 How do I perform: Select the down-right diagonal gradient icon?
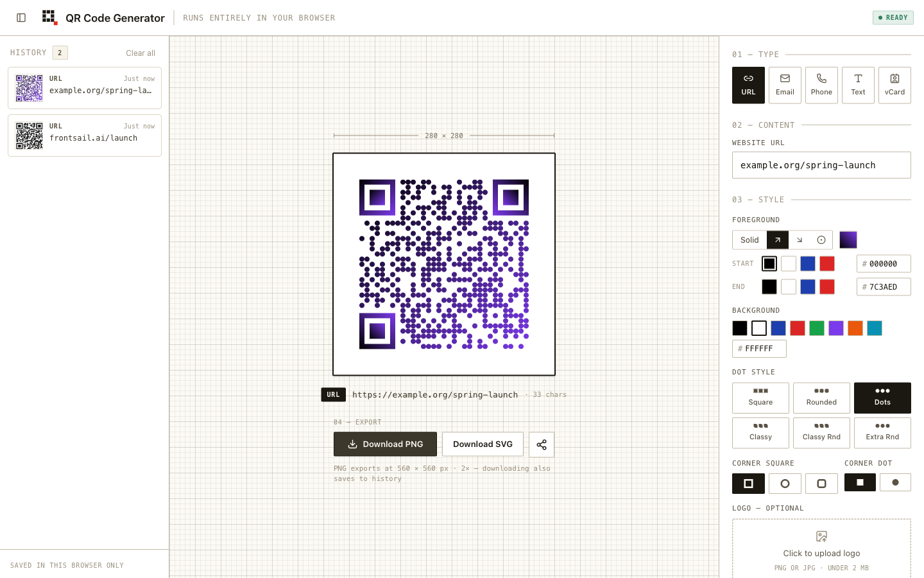800,240
